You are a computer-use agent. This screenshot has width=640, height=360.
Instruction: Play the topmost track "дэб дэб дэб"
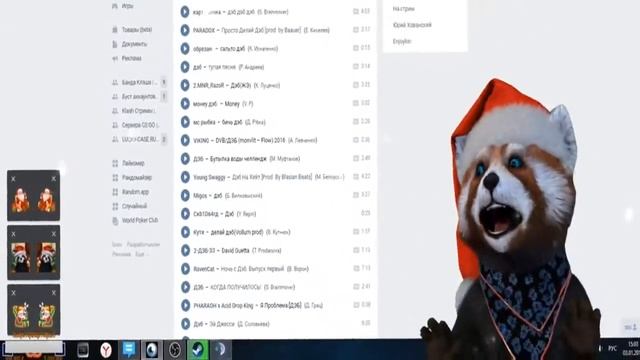[185, 12]
